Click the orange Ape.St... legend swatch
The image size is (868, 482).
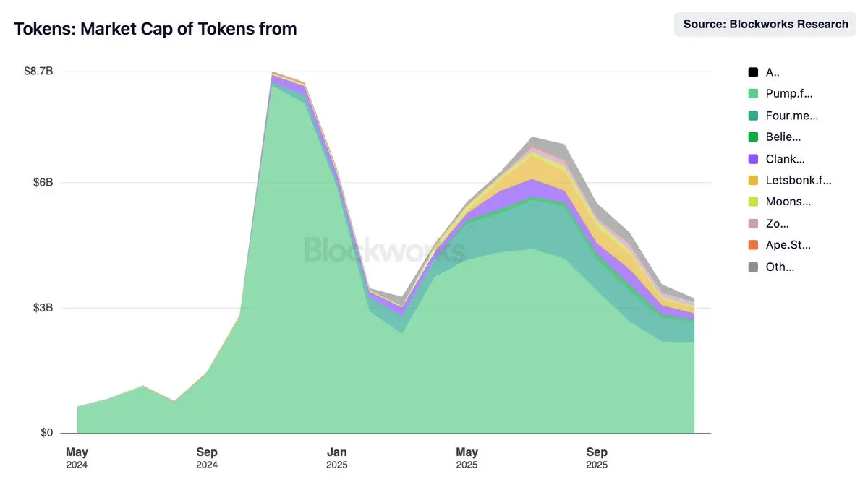[753, 245]
